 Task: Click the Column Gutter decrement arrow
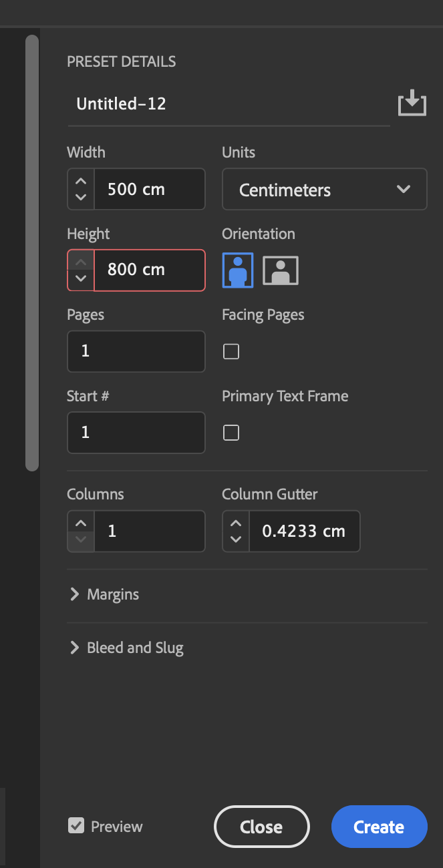point(235,539)
